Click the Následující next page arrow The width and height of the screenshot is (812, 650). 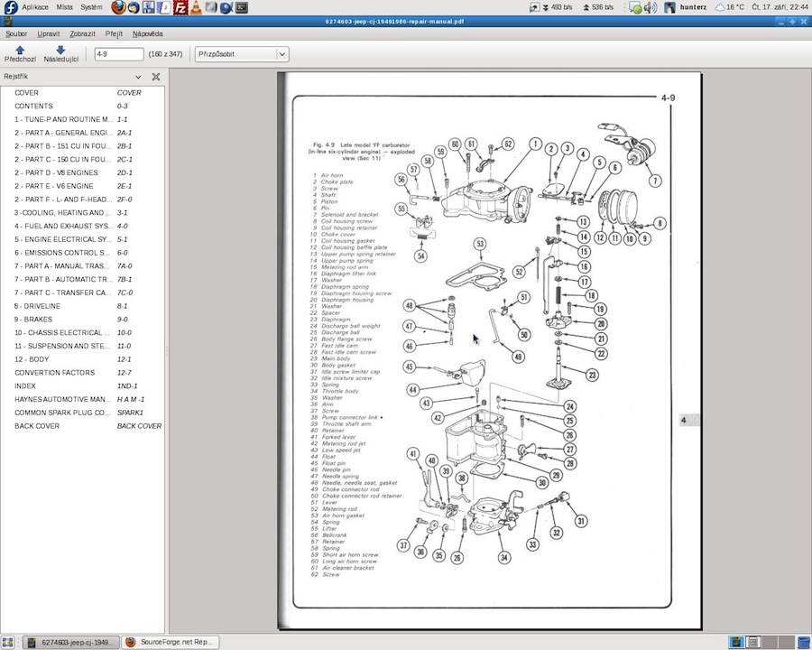click(x=60, y=53)
